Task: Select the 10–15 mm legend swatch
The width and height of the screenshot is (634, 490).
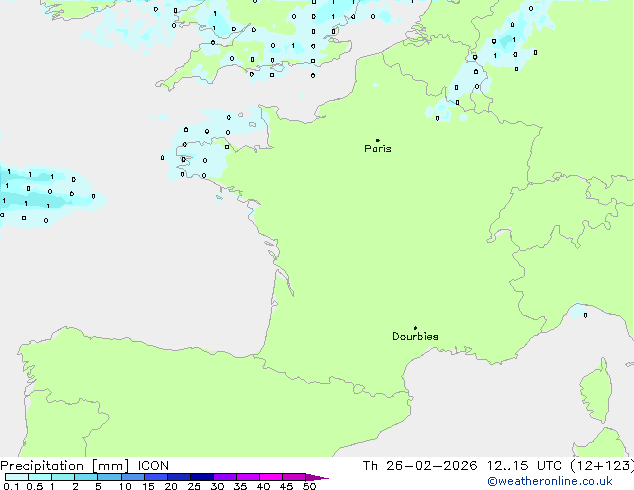Action: [133, 477]
